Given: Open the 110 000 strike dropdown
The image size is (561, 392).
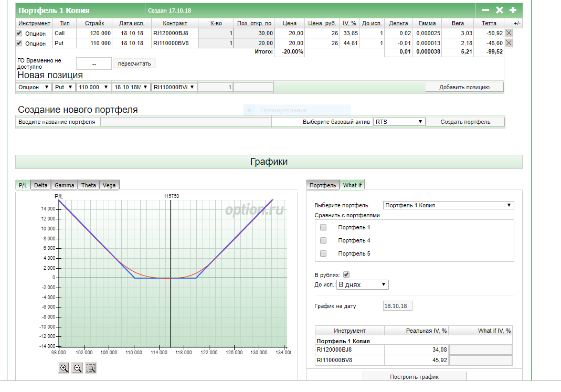Looking at the screenshot, I should pos(93,87).
